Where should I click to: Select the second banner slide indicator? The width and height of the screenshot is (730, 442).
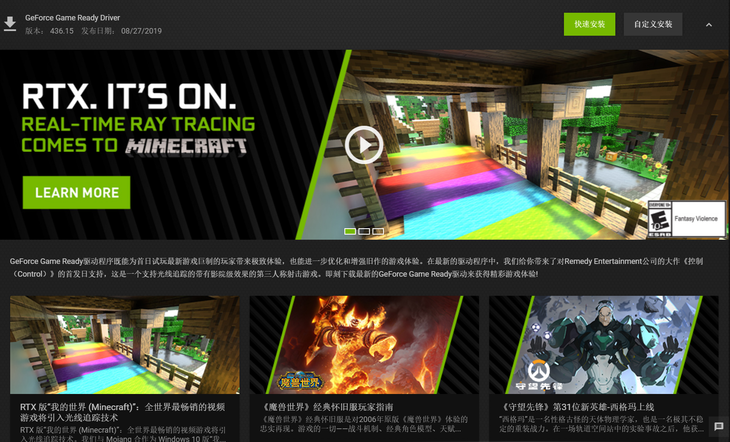click(364, 231)
